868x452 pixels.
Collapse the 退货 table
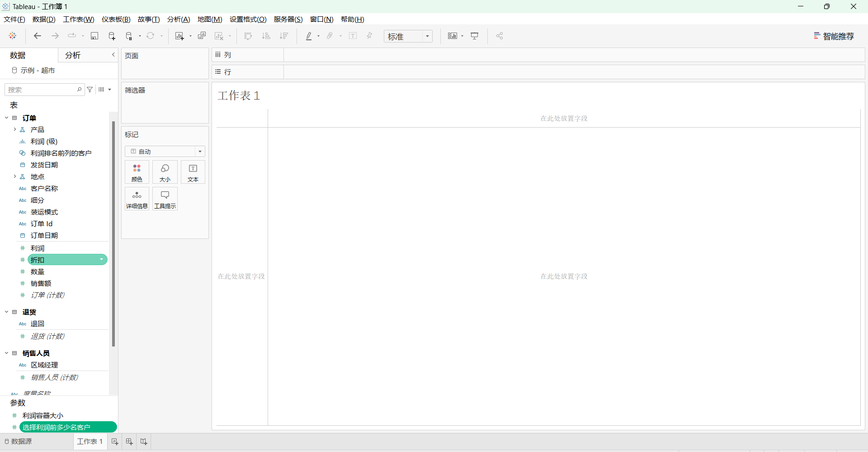tap(7, 312)
